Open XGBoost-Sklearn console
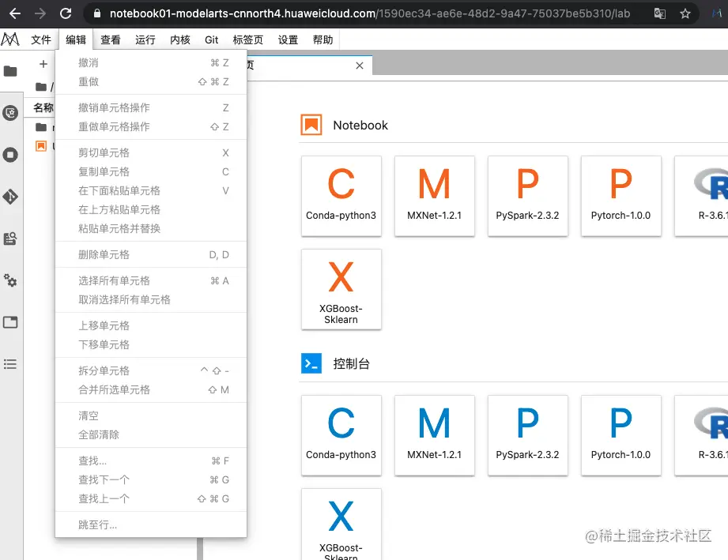Viewport: 728px width, 560px height. click(341, 524)
